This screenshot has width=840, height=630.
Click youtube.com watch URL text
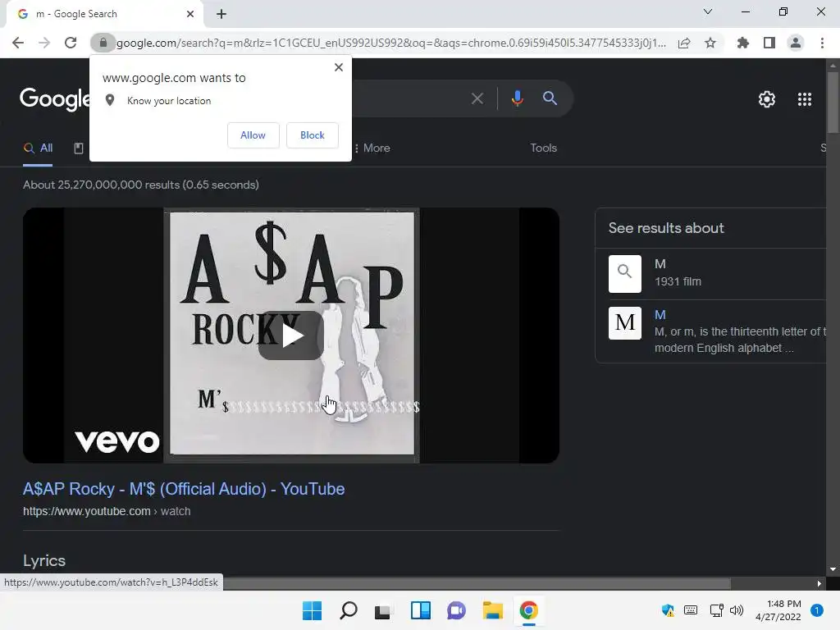click(107, 511)
